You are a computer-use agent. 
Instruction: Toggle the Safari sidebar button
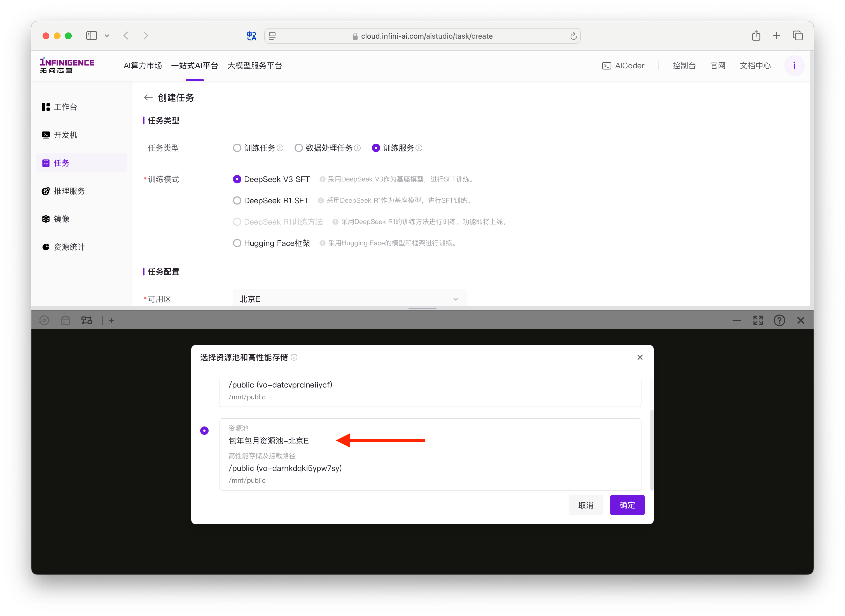(x=91, y=36)
